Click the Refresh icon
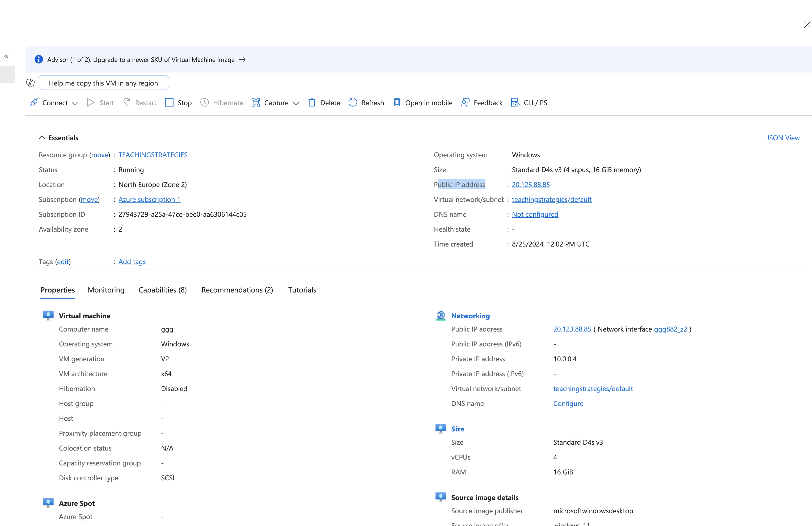 coord(353,102)
